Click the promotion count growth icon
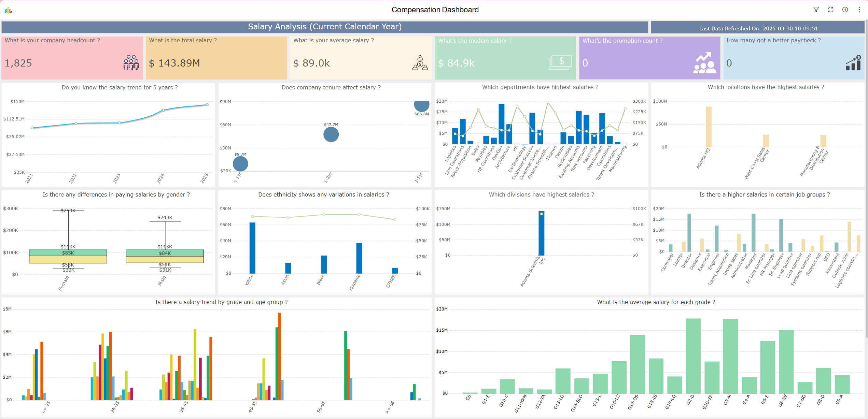 pos(704,63)
